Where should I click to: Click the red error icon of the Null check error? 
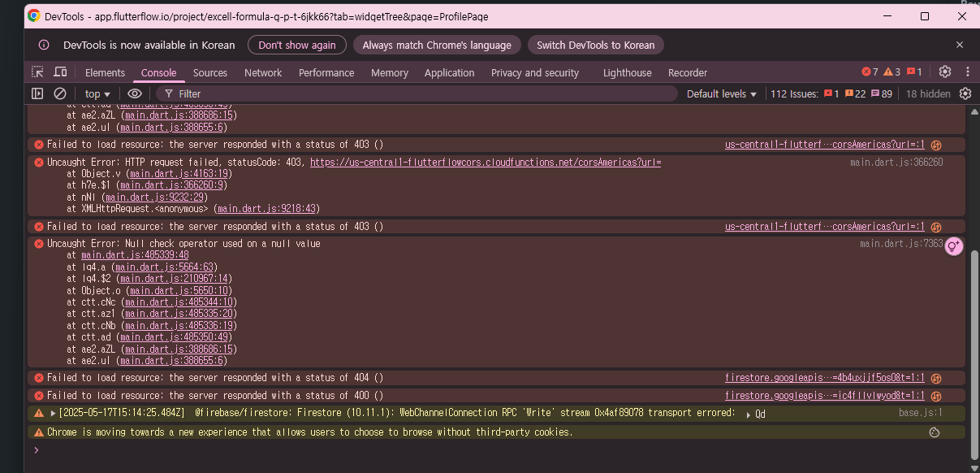(39, 244)
